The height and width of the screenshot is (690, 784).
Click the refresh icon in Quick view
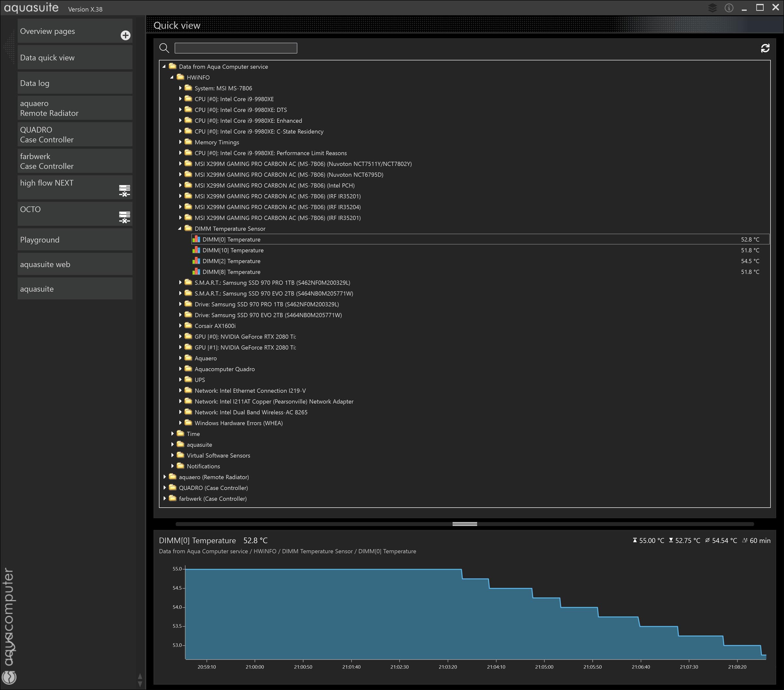pos(765,48)
